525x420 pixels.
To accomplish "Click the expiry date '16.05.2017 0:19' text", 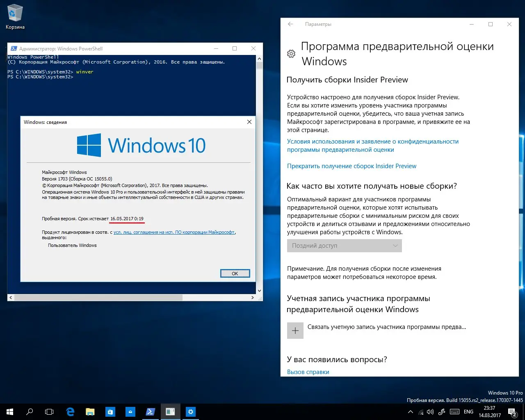I will coord(127,219).
